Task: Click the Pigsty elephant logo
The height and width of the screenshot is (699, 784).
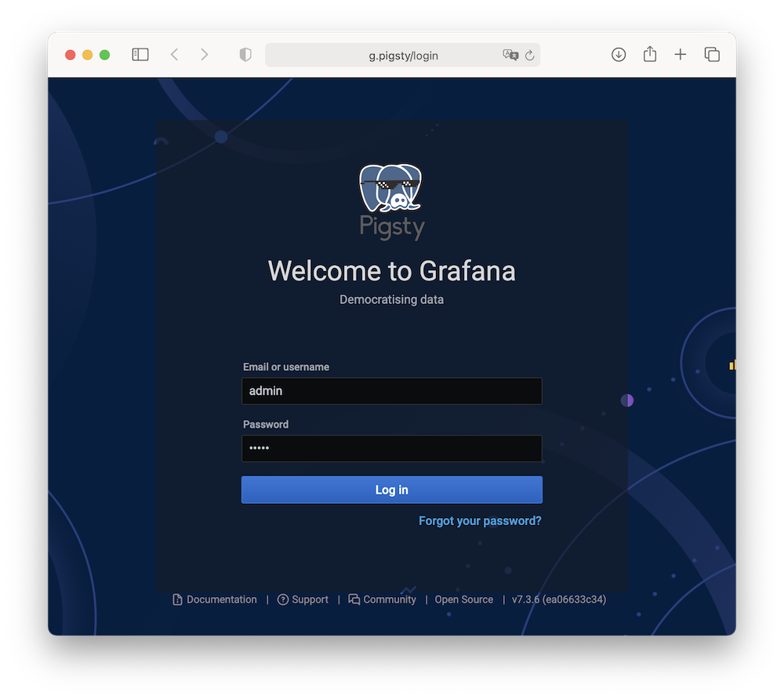Action: tap(391, 201)
